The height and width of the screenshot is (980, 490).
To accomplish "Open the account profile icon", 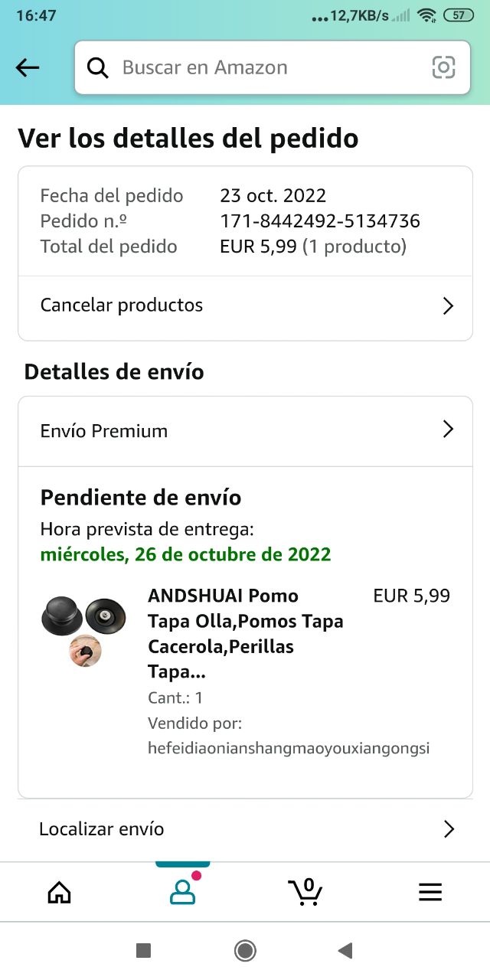I will pos(182,892).
